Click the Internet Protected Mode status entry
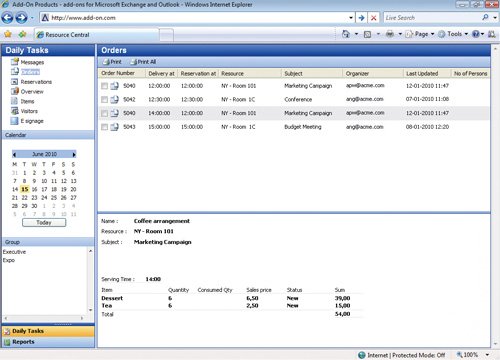The width and height of the screenshot is (500, 360). (x=401, y=355)
